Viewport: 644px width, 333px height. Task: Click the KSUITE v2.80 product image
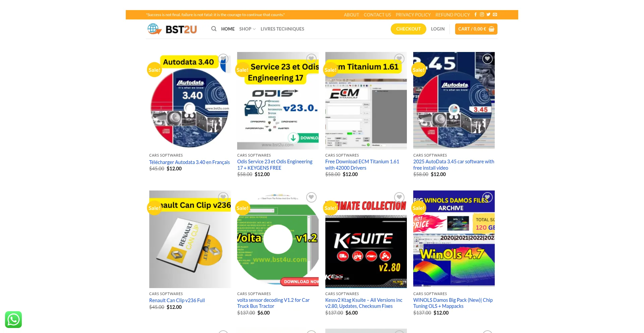[x=366, y=239]
